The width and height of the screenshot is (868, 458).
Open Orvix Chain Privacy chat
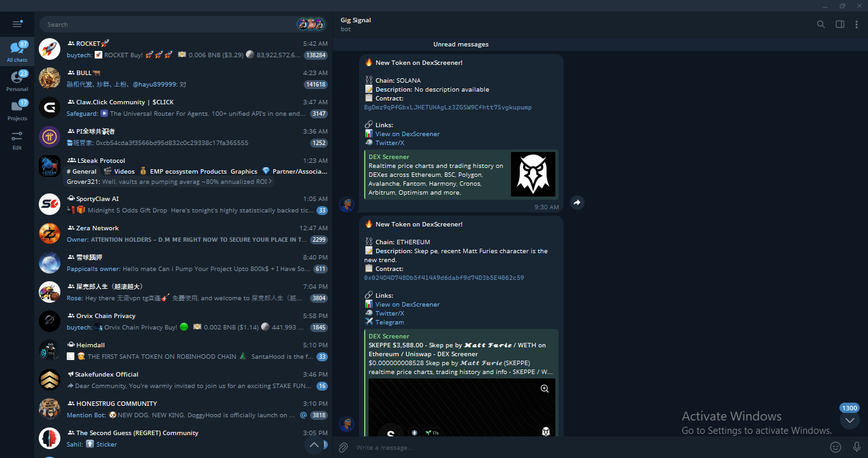pyautogui.click(x=183, y=321)
